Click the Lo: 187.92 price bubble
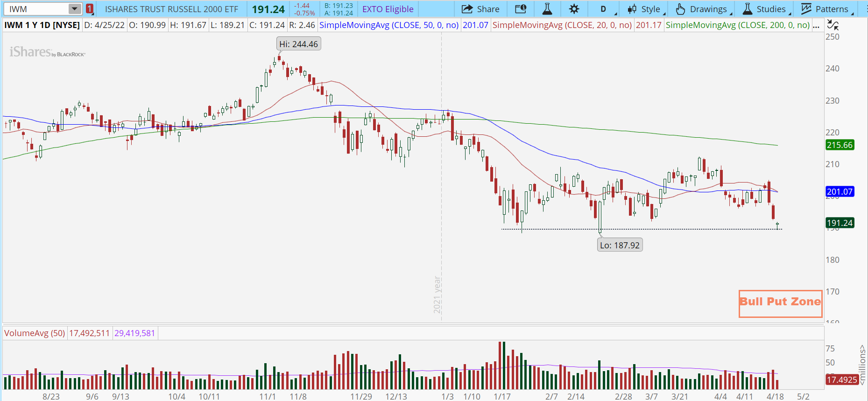The width and height of the screenshot is (868, 401). (620, 245)
